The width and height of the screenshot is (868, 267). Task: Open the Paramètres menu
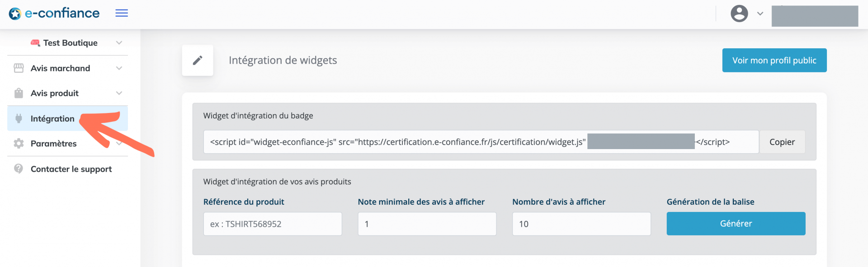pyautogui.click(x=67, y=144)
